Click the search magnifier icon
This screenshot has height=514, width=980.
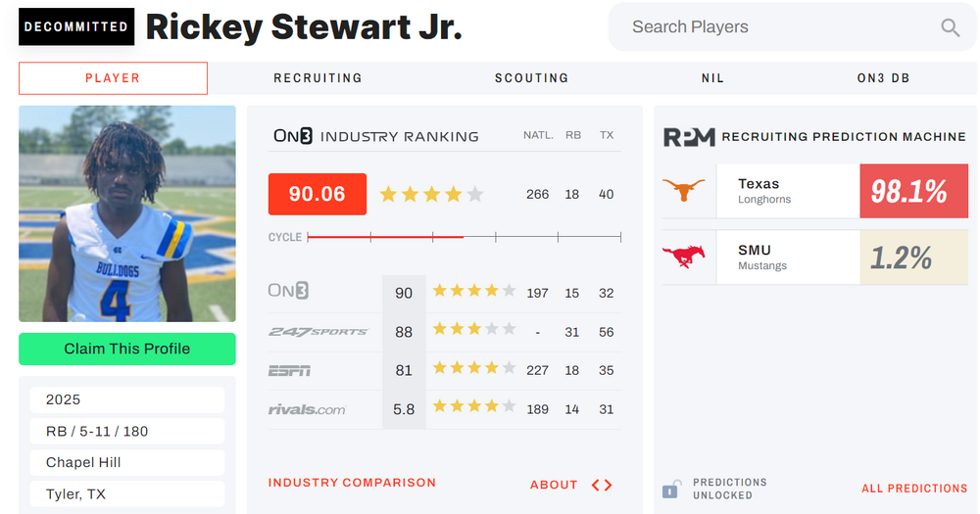click(950, 27)
